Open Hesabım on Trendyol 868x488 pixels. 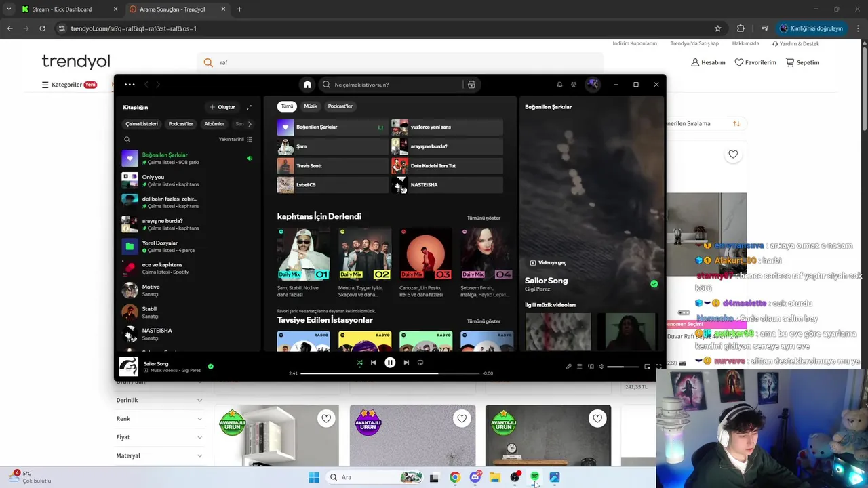[708, 62]
